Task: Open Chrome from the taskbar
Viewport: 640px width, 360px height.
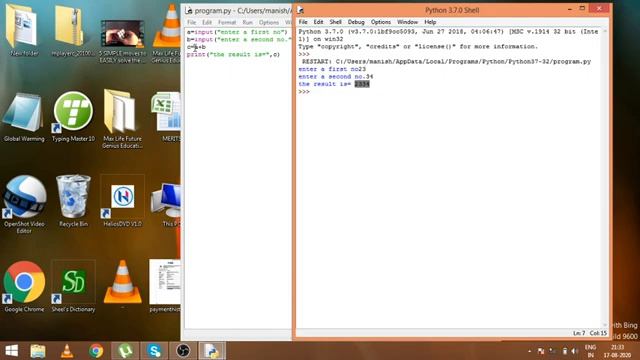Action: pyautogui.click(x=96, y=351)
